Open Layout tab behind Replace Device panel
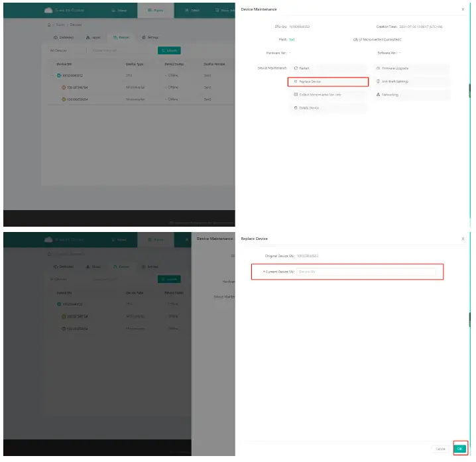The image size is (476, 462). (93, 267)
